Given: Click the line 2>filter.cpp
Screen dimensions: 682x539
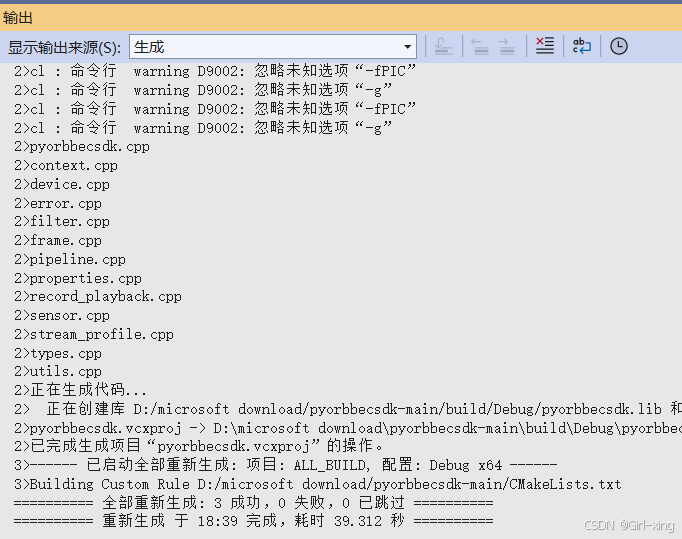Looking at the screenshot, I should coord(62,221).
